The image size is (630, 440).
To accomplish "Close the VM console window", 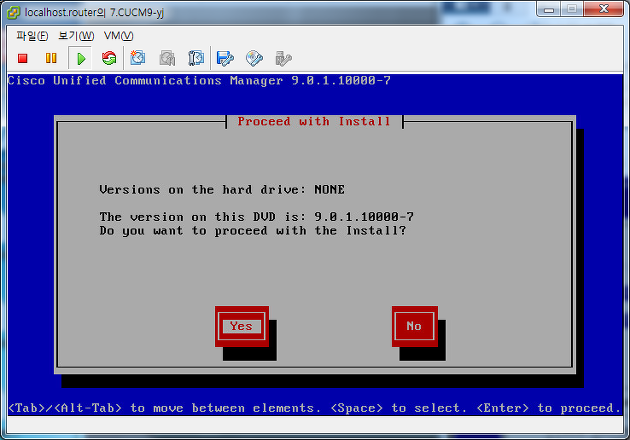I will click(603, 9).
